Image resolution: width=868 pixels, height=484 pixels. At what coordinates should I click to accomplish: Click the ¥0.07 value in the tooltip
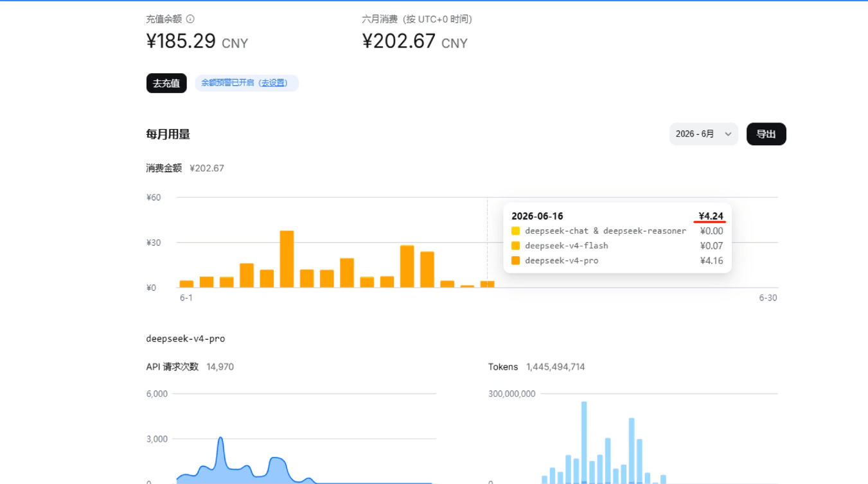point(711,246)
